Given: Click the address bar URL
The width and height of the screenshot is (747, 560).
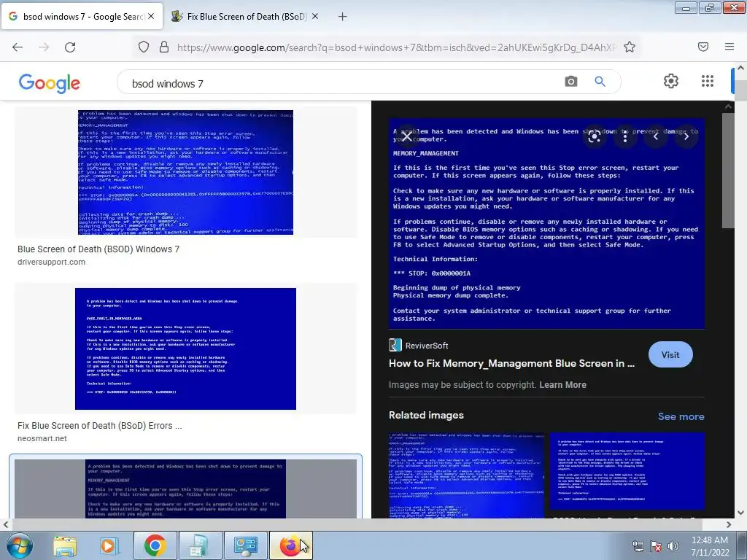Looking at the screenshot, I should tap(396, 47).
